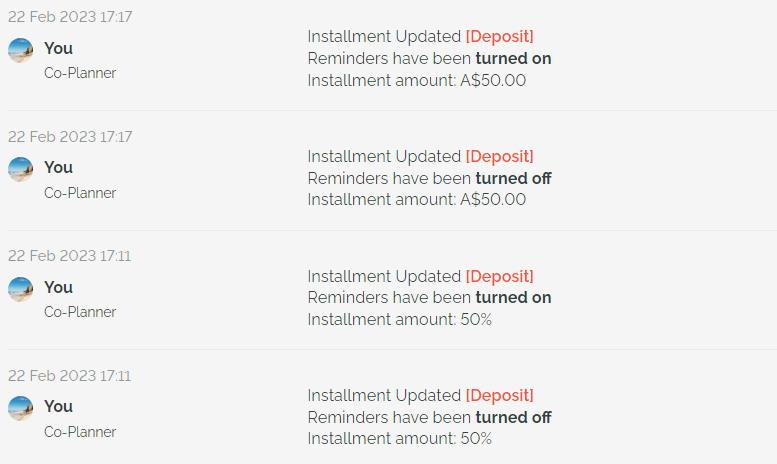Image resolution: width=777 pixels, height=464 pixels.
Task: Open [Deposit] link in 50% turned on entry
Action: tap(500, 277)
